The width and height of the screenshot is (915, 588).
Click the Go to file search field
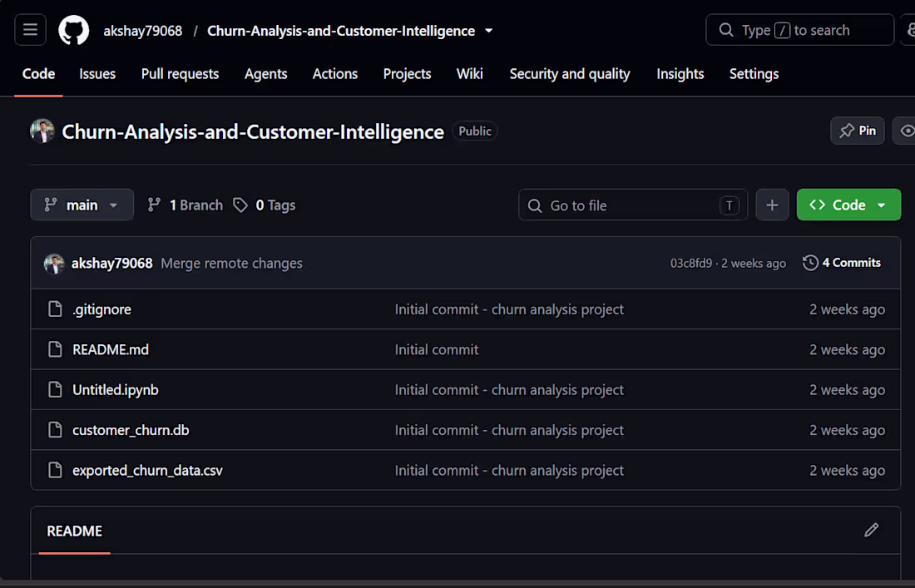coord(632,205)
